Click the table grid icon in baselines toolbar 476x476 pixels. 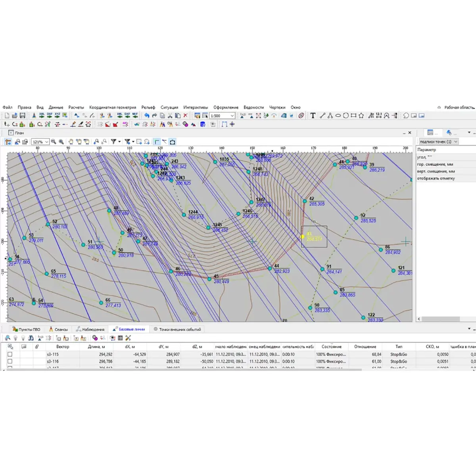(120, 338)
